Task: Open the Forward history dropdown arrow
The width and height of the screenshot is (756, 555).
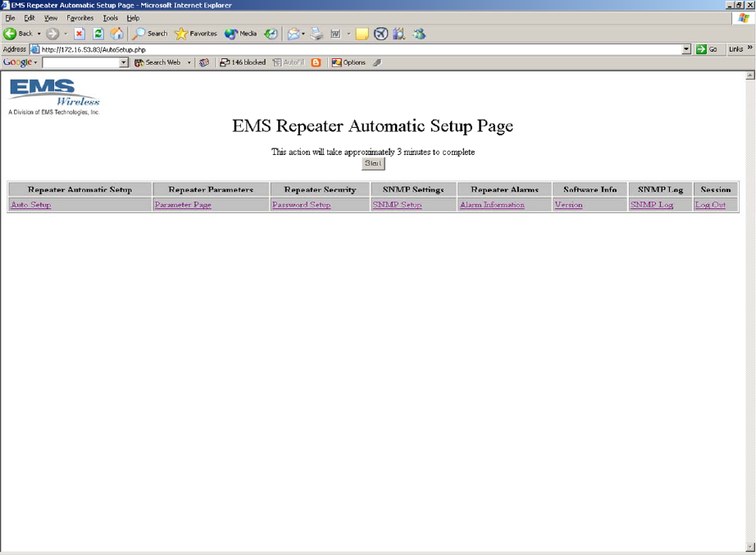Action: [66, 34]
